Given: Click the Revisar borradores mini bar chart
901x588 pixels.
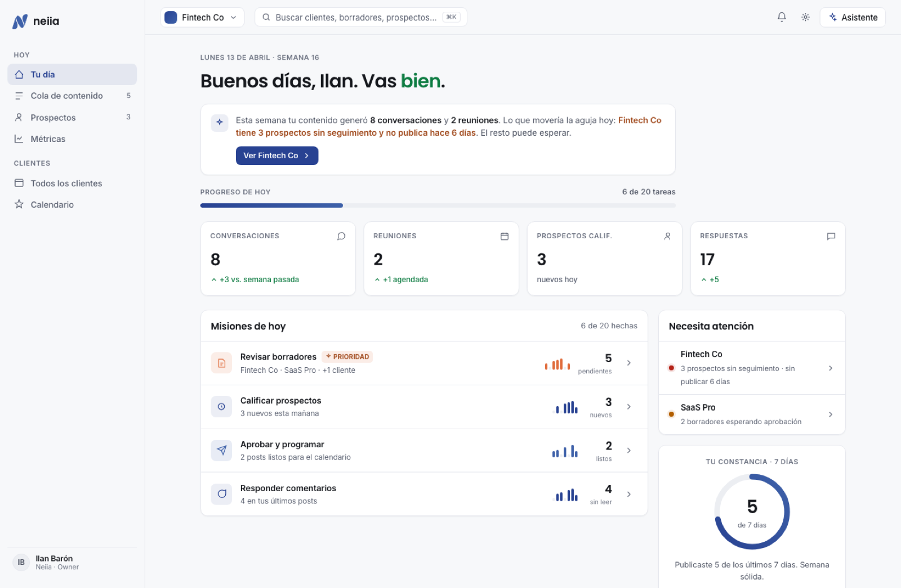Looking at the screenshot, I should coord(557,364).
